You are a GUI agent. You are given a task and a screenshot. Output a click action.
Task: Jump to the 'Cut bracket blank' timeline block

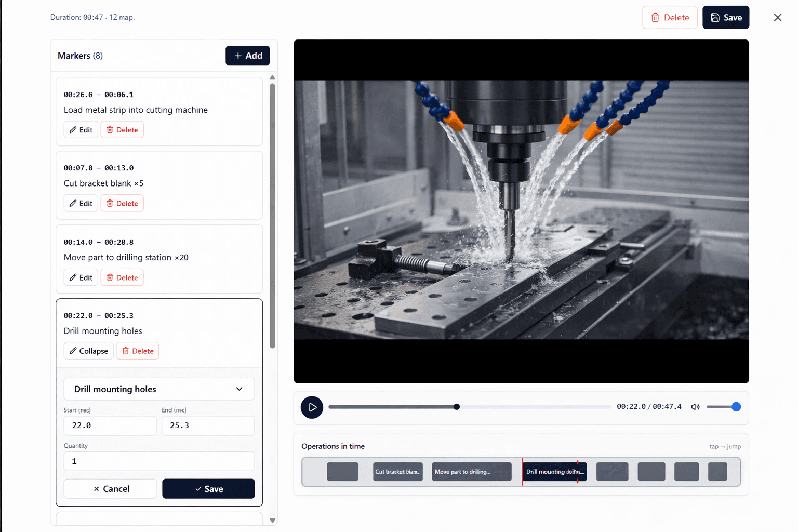click(x=397, y=472)
